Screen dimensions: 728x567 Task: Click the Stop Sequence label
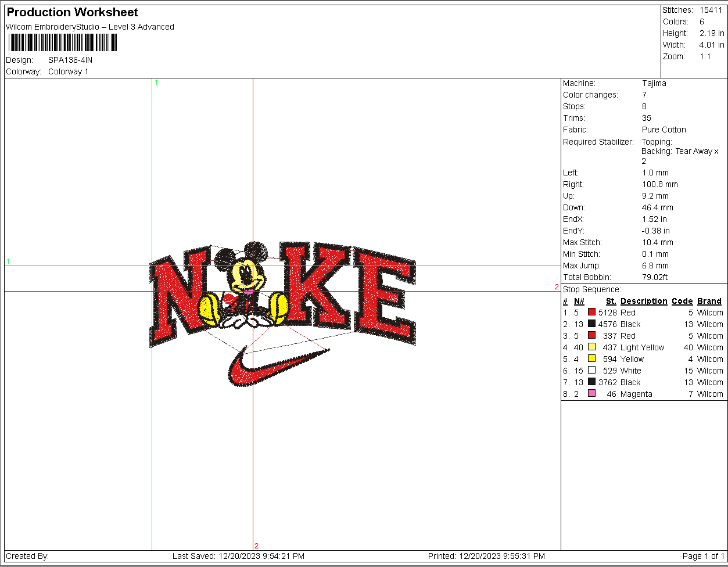pyautogui.click(x=592, y=289)
